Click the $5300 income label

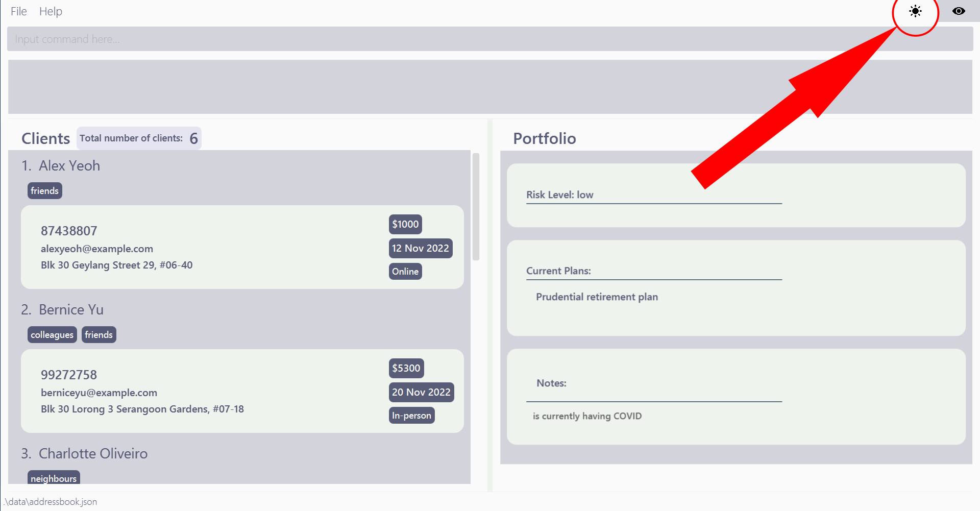(406, 368)
